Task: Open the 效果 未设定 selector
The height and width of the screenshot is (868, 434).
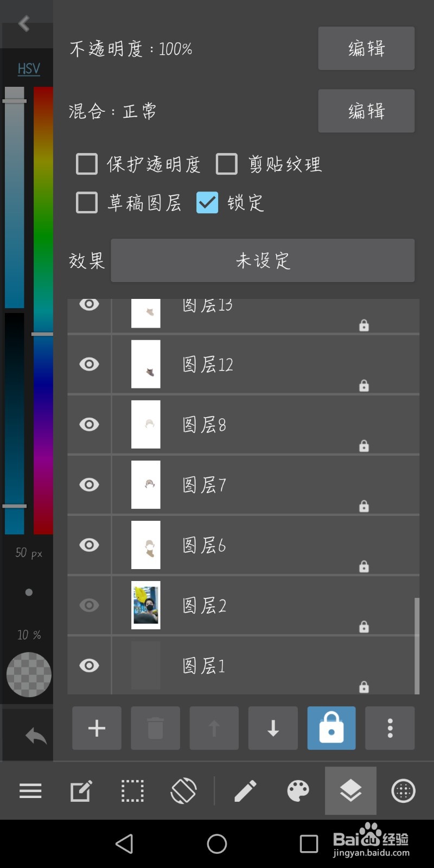Action: coord(263,260)
